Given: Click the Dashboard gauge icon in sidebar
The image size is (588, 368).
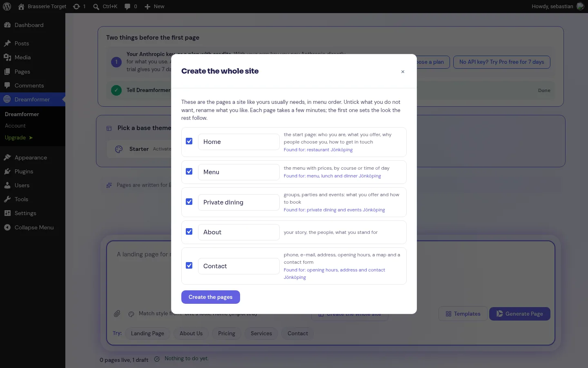Looking at the screenshot, I should (7, 25).
